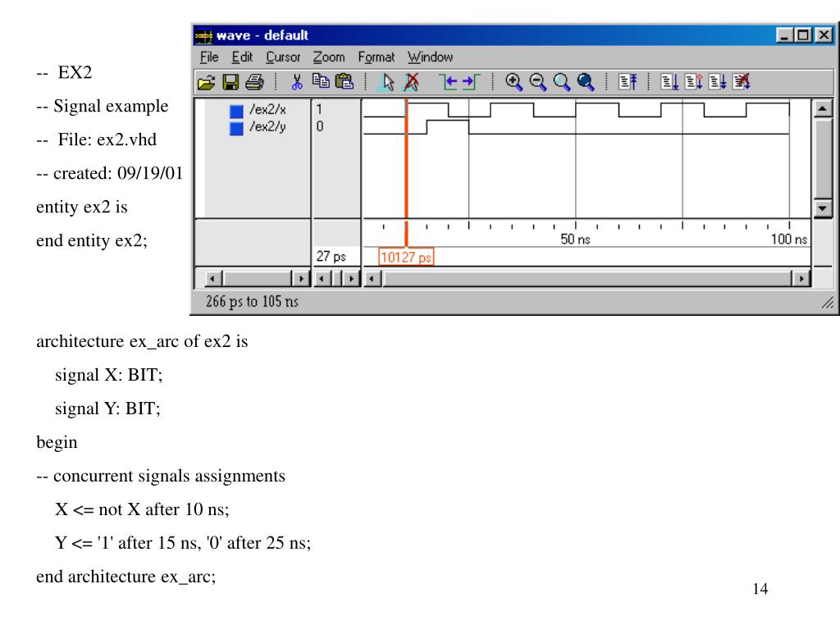Click left arrow of values pane scrollbar
This screenshot has height=630, width=840.
(322, 279)
